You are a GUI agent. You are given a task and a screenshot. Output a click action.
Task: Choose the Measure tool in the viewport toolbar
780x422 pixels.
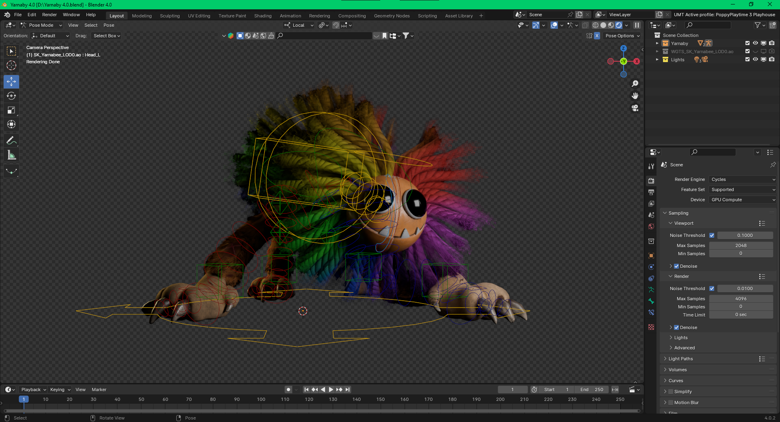coord(11,155)
